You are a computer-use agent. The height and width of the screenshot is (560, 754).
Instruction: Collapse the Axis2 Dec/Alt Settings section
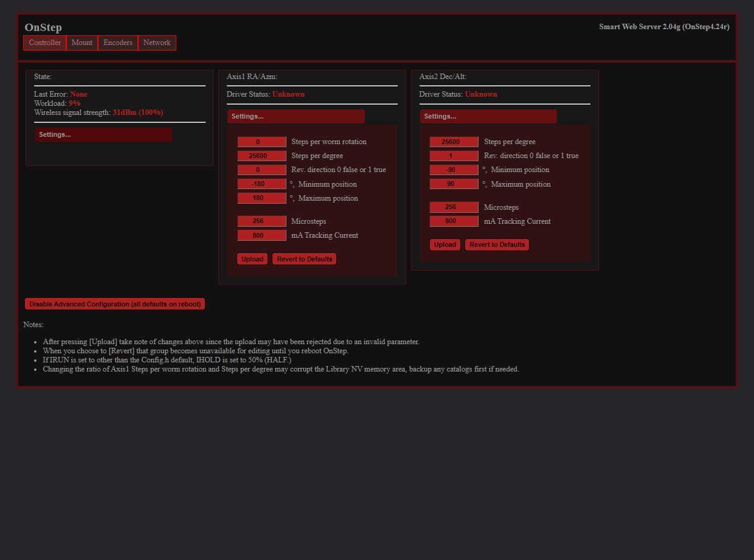tap(488, 116)
